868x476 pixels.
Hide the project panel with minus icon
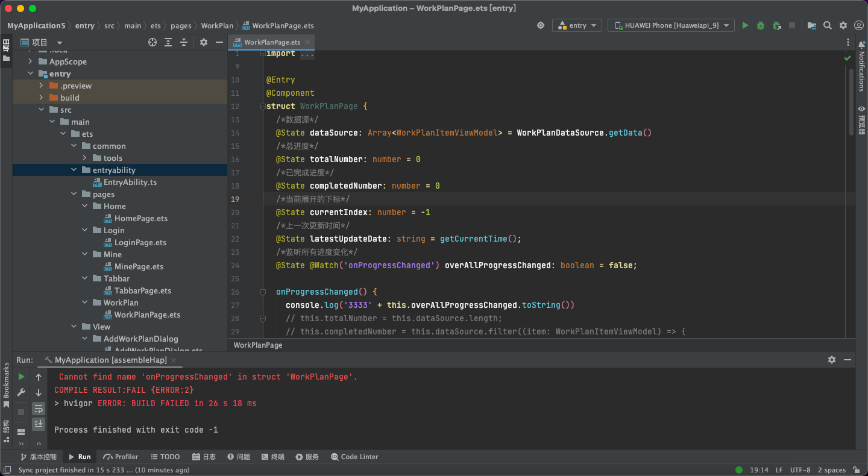click(x=219, y=42)
